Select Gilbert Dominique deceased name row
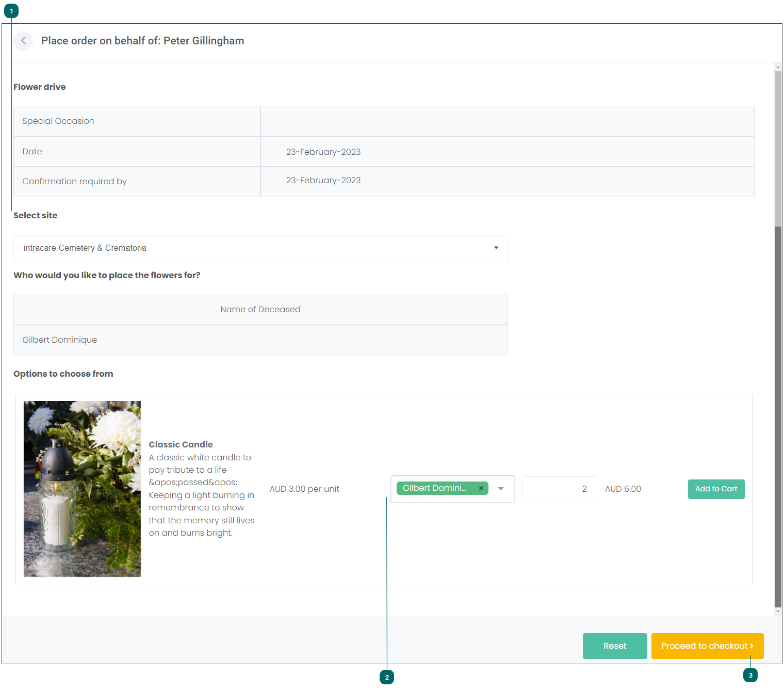 260,340
